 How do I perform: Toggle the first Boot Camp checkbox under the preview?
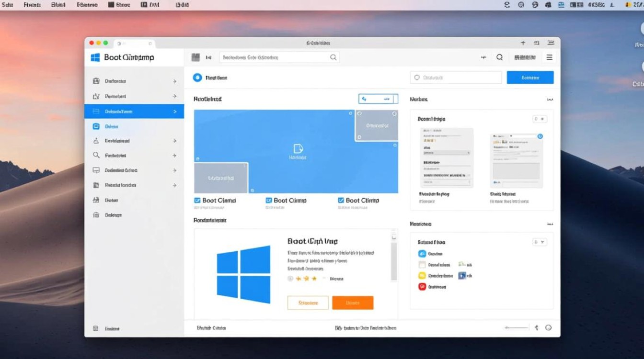point(198,200)
